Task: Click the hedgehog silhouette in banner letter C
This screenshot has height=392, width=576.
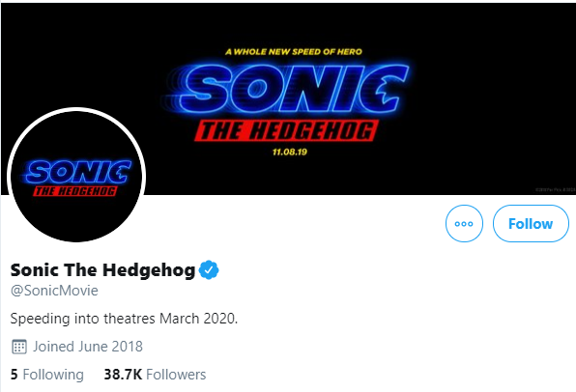Action: (389, 90)
